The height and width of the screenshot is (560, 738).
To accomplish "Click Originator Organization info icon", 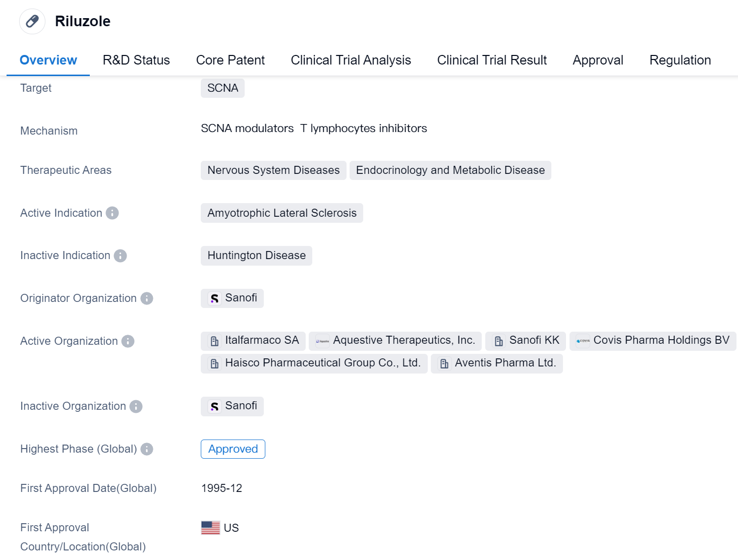I will tap(147, 298).
